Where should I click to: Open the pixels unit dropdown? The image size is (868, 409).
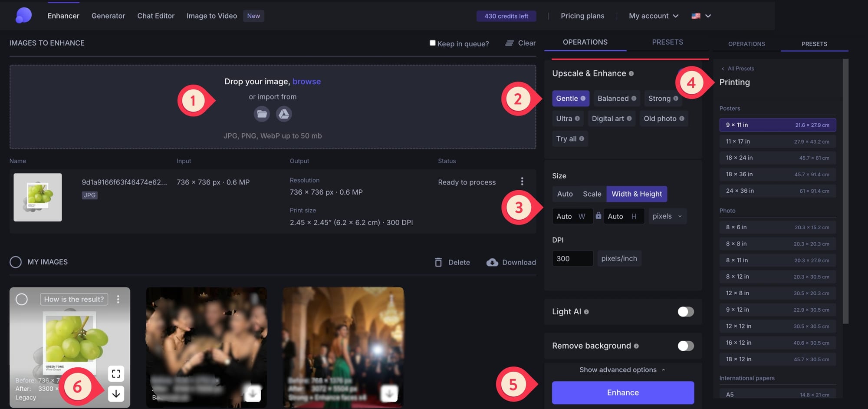667,216
